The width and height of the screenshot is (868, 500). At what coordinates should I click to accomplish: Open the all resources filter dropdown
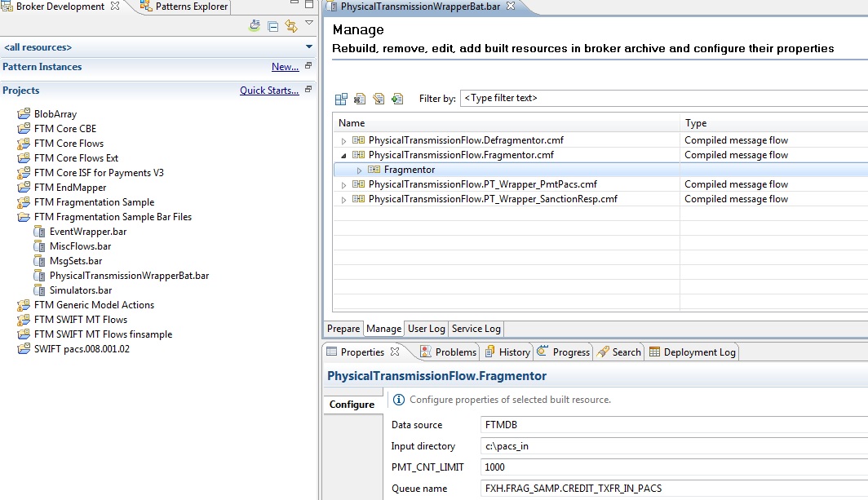(308, 47)
